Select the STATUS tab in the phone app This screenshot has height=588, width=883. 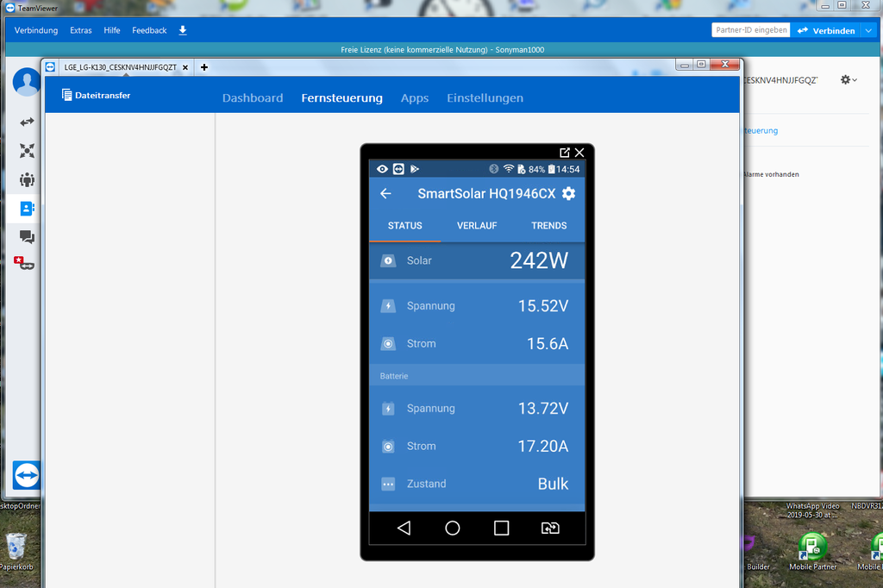pos(405,225)
